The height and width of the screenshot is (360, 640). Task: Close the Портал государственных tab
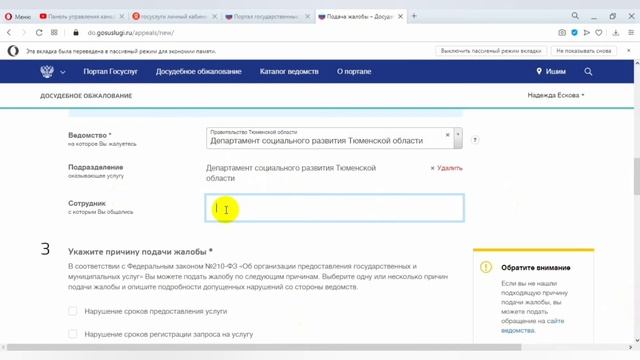tap(307, 16)
